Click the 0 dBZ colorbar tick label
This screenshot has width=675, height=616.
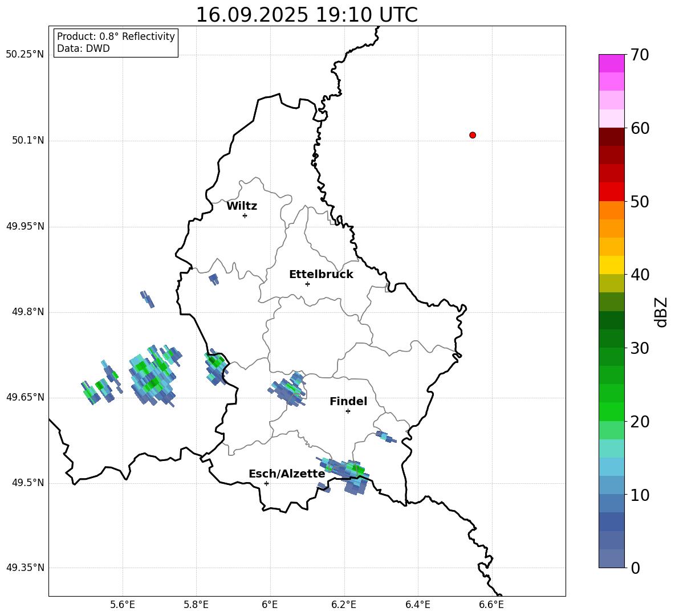click(636, 568)
